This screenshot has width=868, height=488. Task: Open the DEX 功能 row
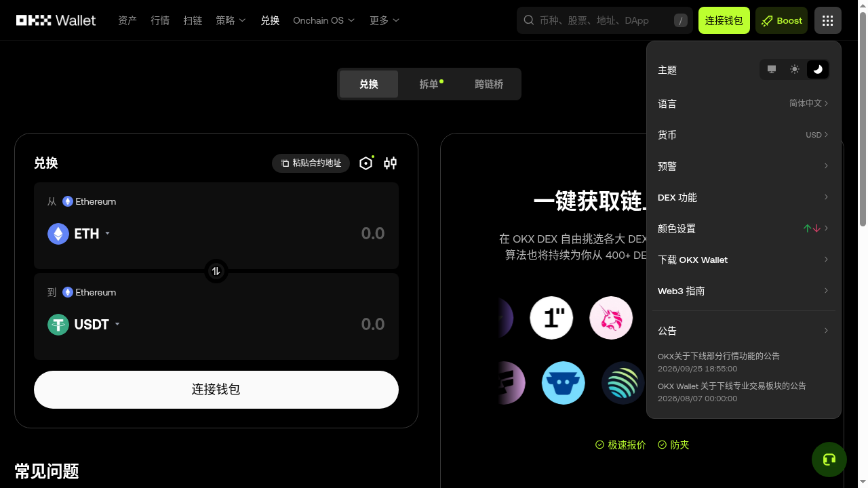(744, 197)
